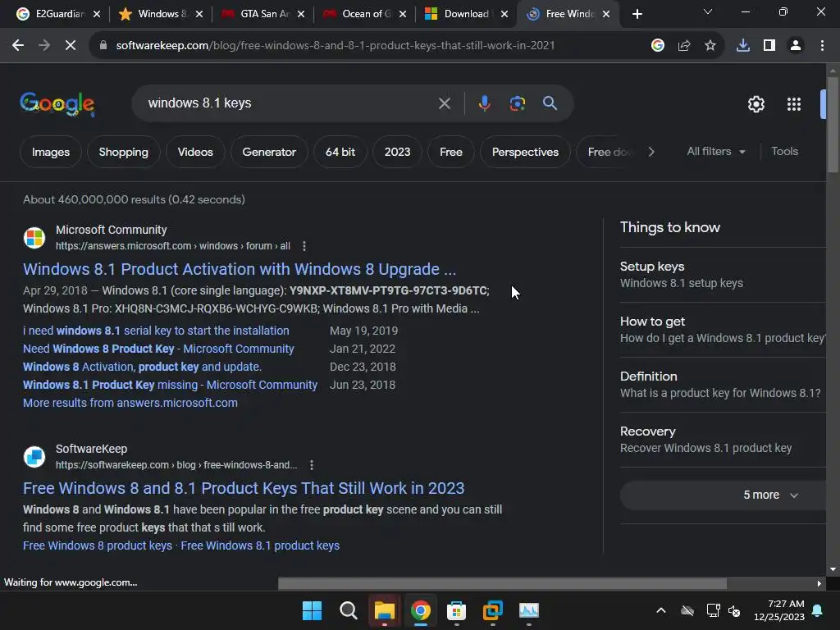This screenshot has width=840, height=630.
Task: Open the Chrome profile icon
Action: (796, 46)
